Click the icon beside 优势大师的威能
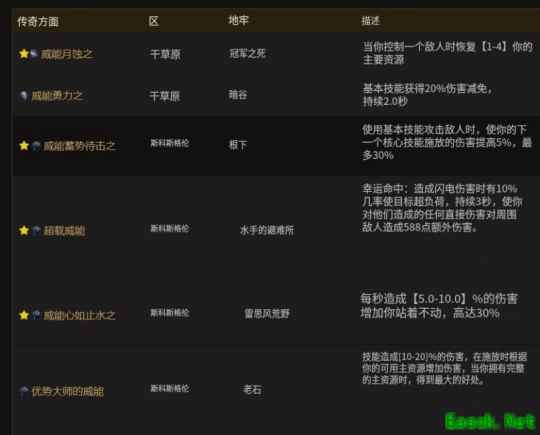Viewport: 540px width, 435px height. [23, 392]
